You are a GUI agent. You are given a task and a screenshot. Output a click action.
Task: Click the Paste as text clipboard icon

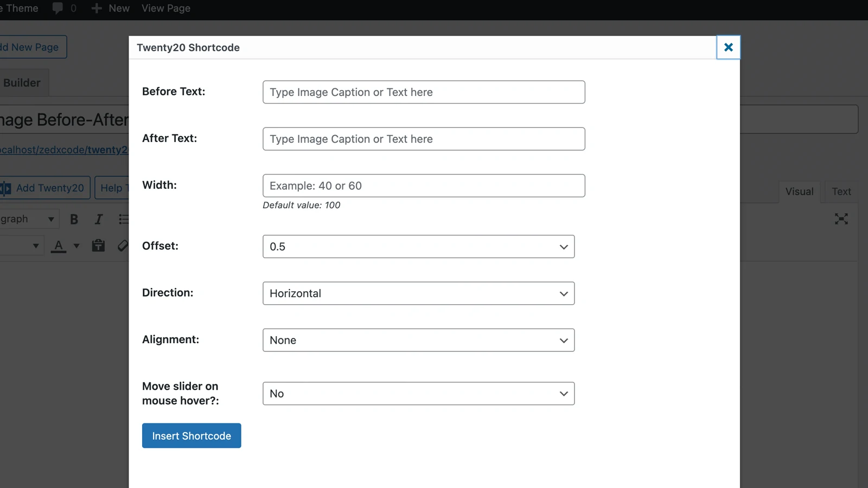[98, 246]
